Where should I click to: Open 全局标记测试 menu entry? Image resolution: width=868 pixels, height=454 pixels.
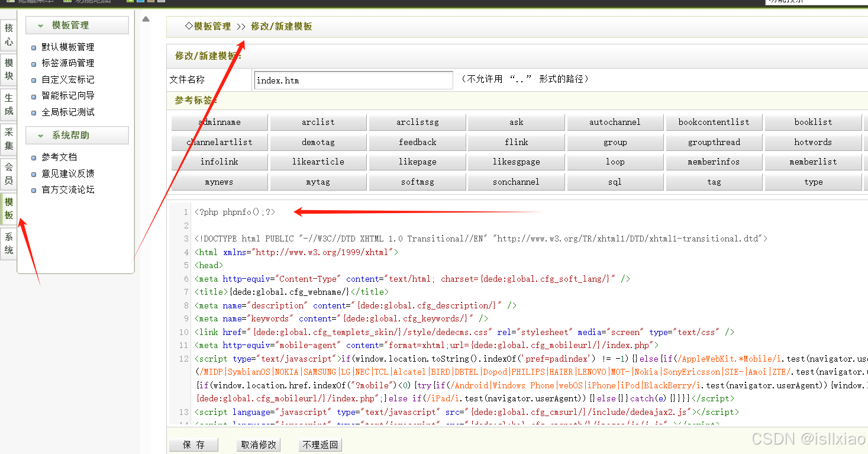coord(67,112)
